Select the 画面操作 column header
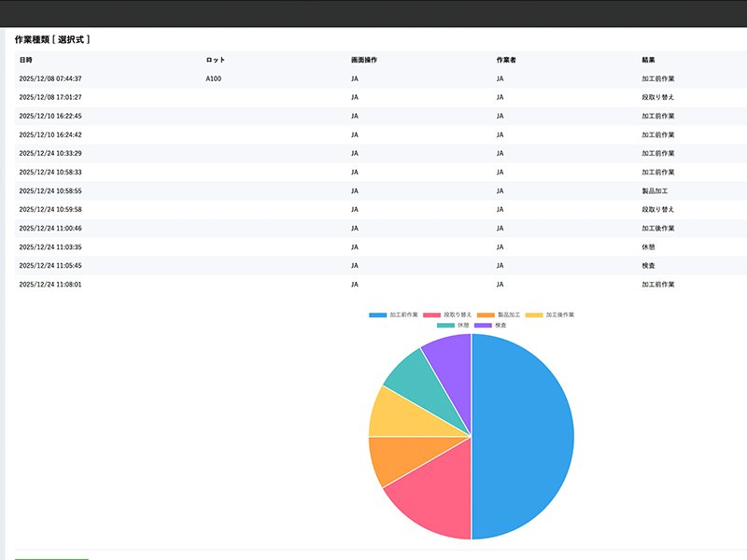Screen dimensions: 747x560 point(364,60)
